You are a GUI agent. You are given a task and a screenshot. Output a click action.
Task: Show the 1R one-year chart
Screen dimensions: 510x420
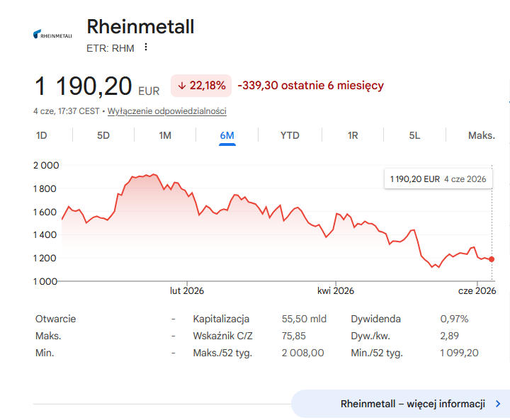(353, 135)
